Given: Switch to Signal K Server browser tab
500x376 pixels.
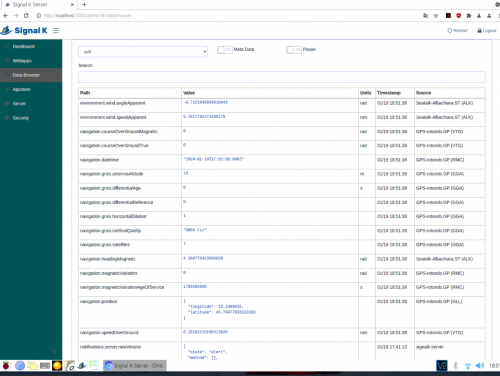Looking at the screenshot, I should point(38,5).
